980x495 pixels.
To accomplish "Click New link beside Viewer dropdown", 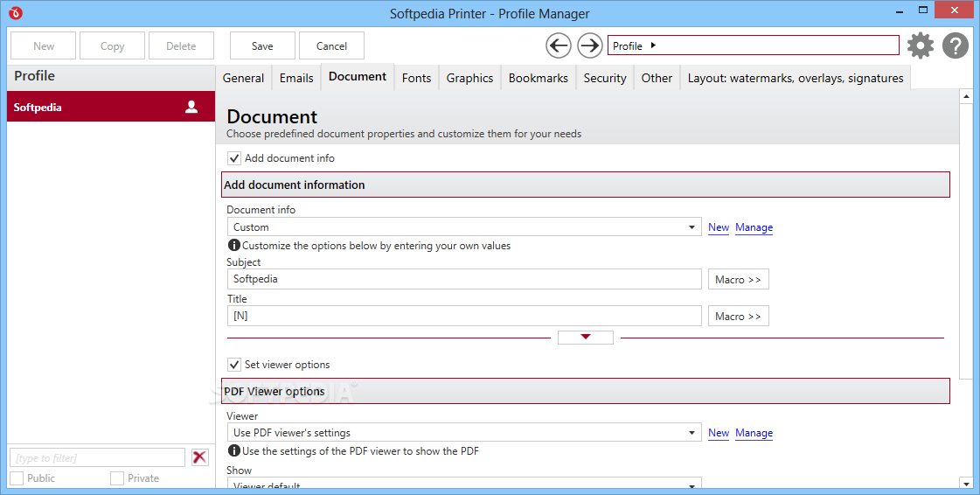I will [719, 433].
